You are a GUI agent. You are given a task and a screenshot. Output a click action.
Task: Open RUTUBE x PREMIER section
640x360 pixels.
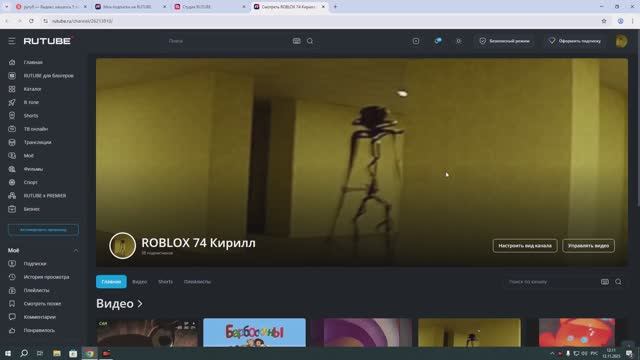[44, 196]
